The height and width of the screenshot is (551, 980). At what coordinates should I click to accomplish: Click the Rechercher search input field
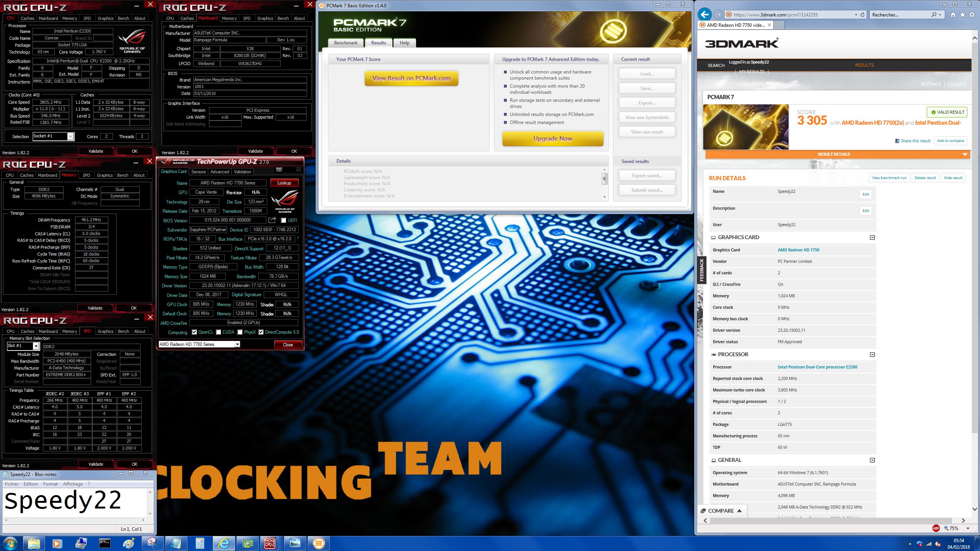tap(900, 15)
